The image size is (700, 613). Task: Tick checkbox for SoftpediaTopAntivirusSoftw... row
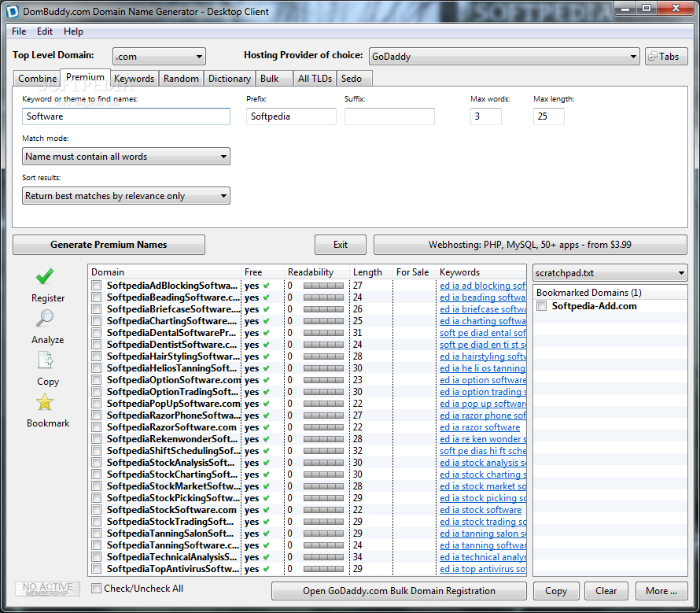click(96, 569)
